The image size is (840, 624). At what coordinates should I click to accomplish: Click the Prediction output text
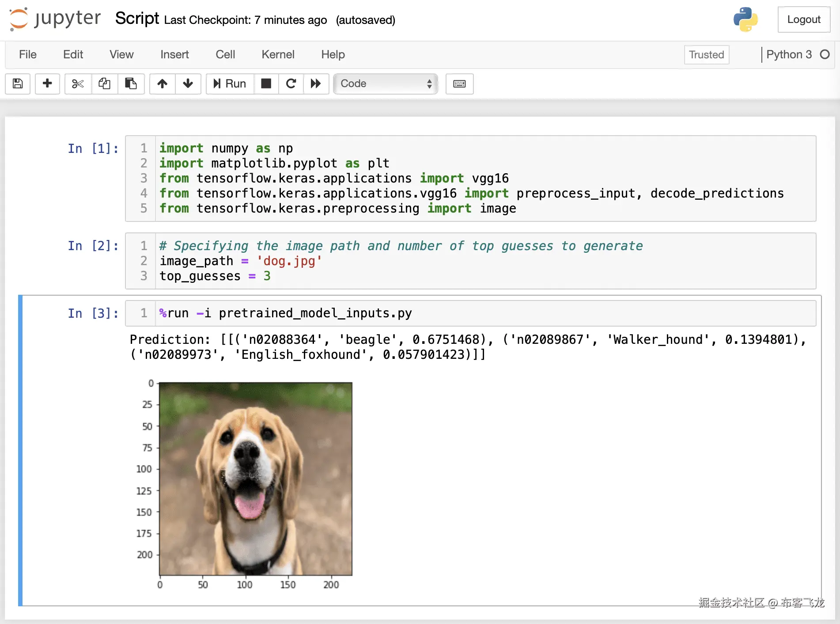click(x=468, y=347)
